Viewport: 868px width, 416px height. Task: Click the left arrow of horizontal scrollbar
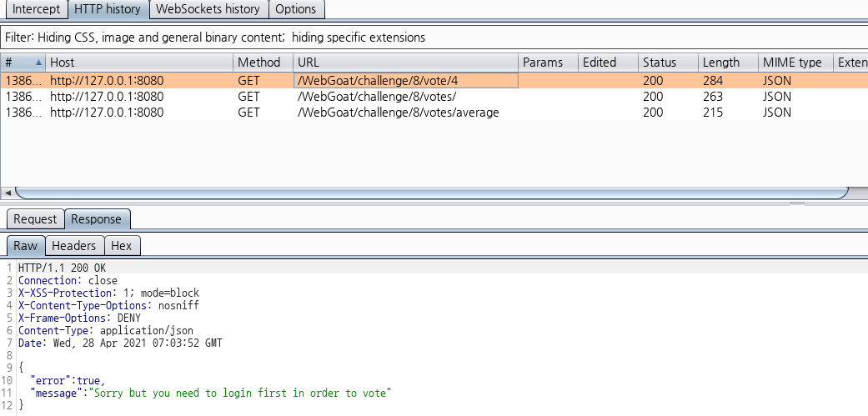(x=8, y=193)
